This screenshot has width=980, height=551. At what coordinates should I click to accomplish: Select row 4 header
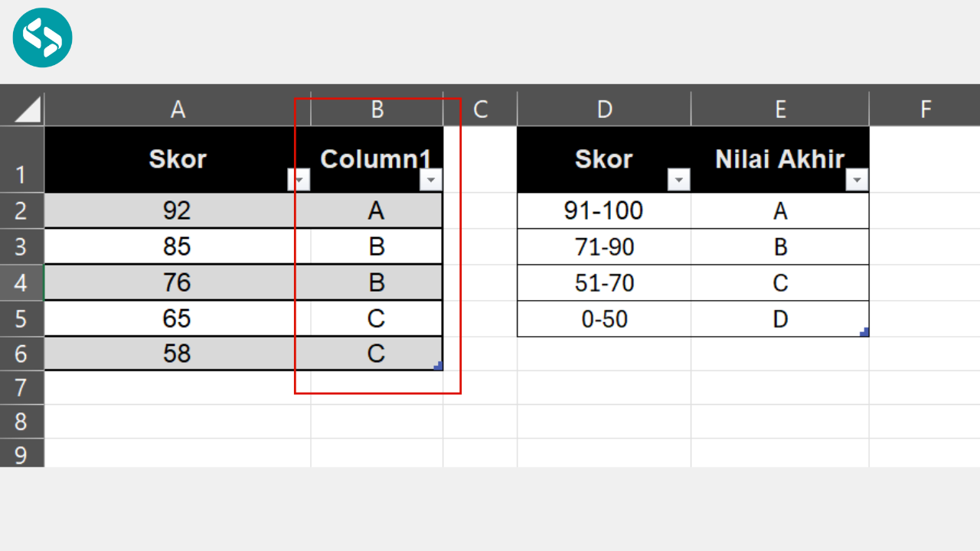21,282
